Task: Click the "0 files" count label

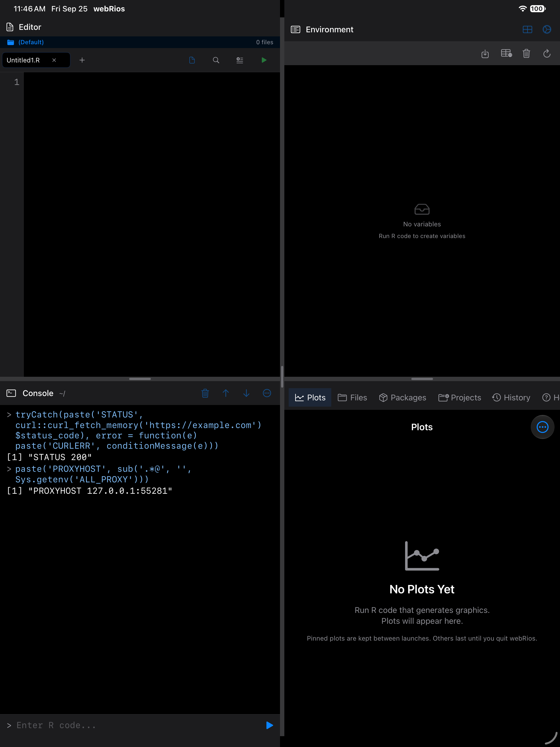Action: (x=265, y=42)
